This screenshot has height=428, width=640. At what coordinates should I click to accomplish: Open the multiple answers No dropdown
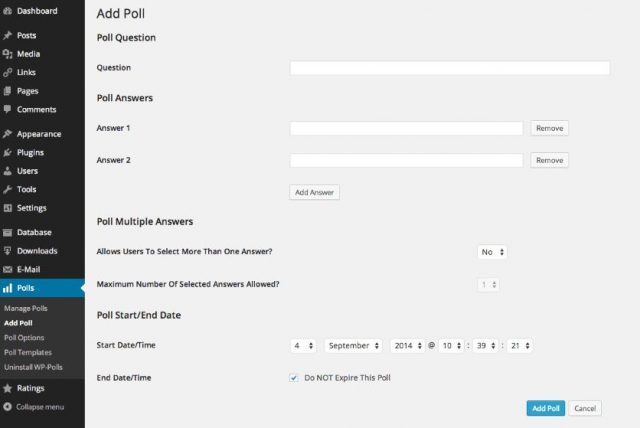coord(492,252)
